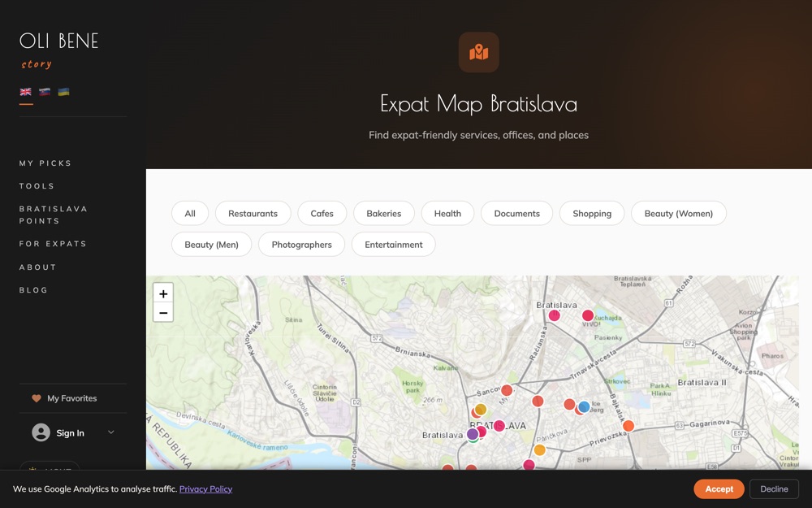Open the purple marker next to Bratislava label

473,434
